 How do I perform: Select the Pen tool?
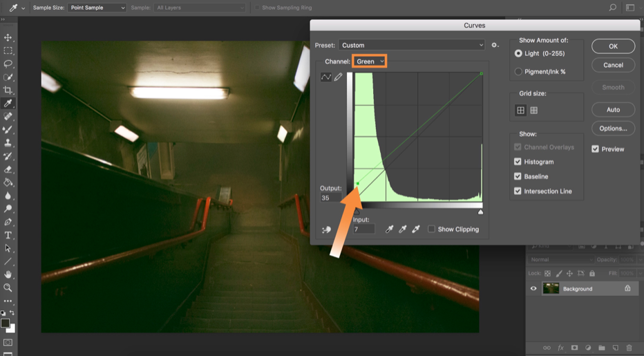[8, 222]
